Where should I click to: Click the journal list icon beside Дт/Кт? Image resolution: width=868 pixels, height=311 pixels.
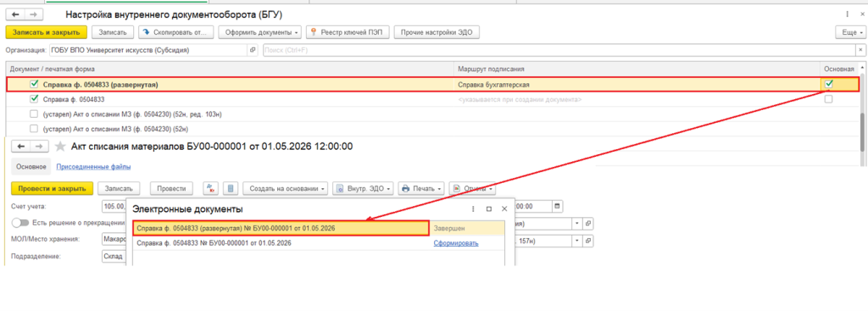[231, 189]
